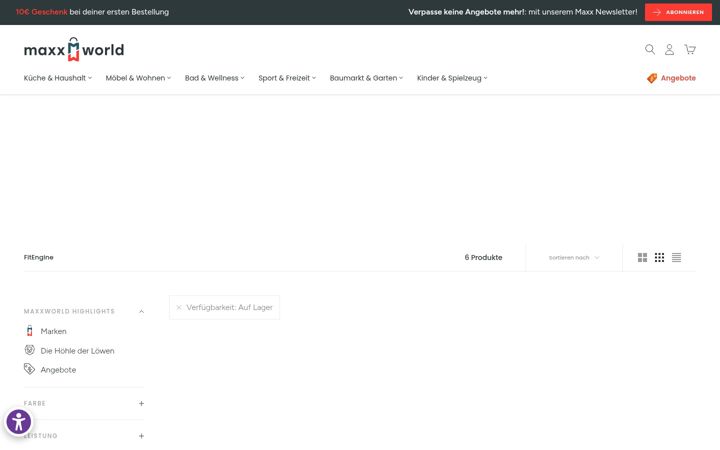The height and width of the screenshot is (450, 720).
Task: Click the maxx world logo
Action: [x=74, y=49]
